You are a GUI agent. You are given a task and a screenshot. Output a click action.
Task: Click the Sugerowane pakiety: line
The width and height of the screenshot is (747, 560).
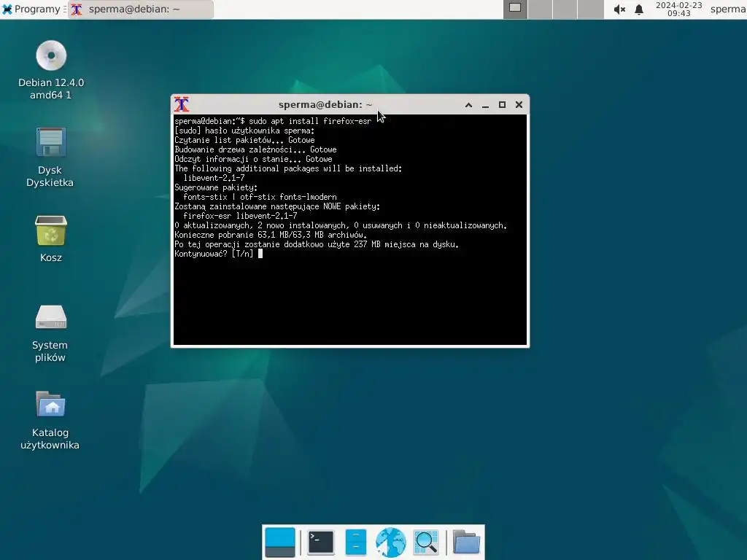[x=216, y=187]
